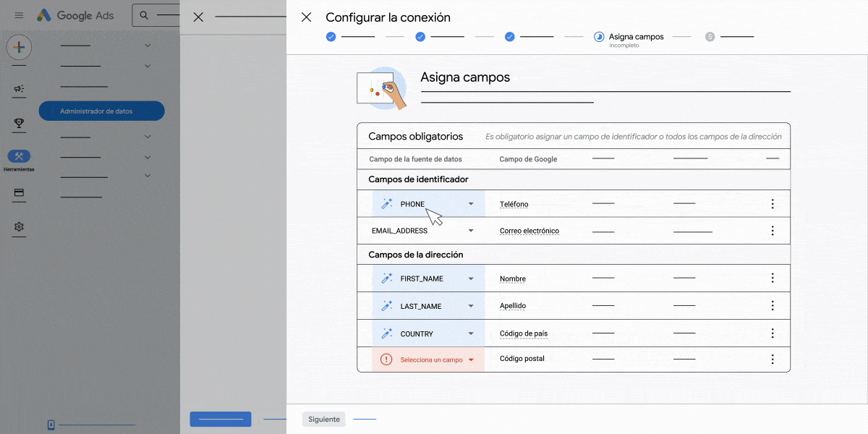Click the Campo de Google column header

tap(528, 159)
